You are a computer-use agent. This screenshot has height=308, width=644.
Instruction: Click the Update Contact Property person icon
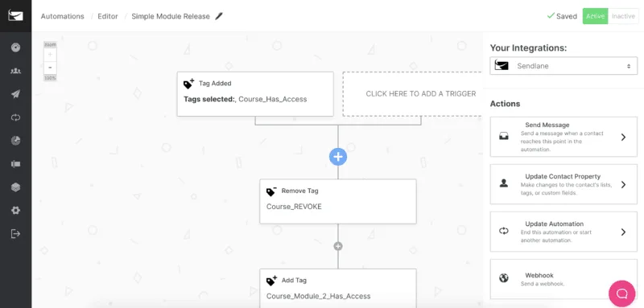pos(504,183)
